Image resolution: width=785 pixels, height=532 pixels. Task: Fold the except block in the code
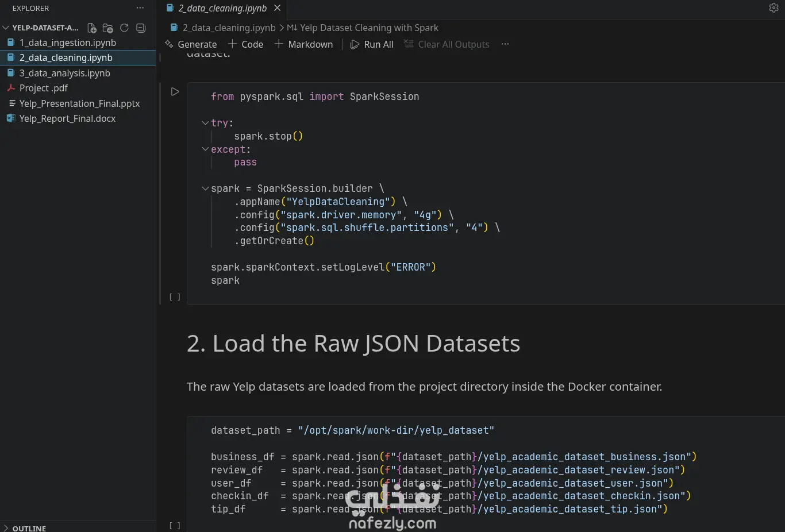205,149
